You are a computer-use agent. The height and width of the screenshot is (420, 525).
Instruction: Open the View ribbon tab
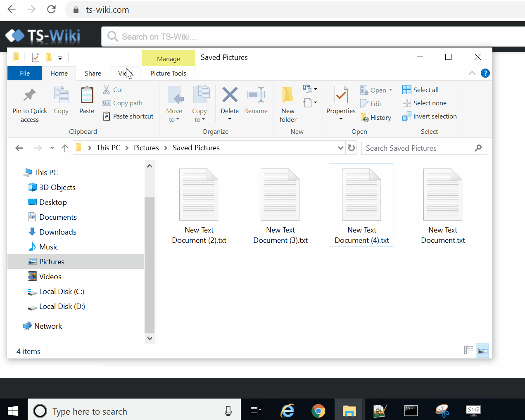(124, 73)
